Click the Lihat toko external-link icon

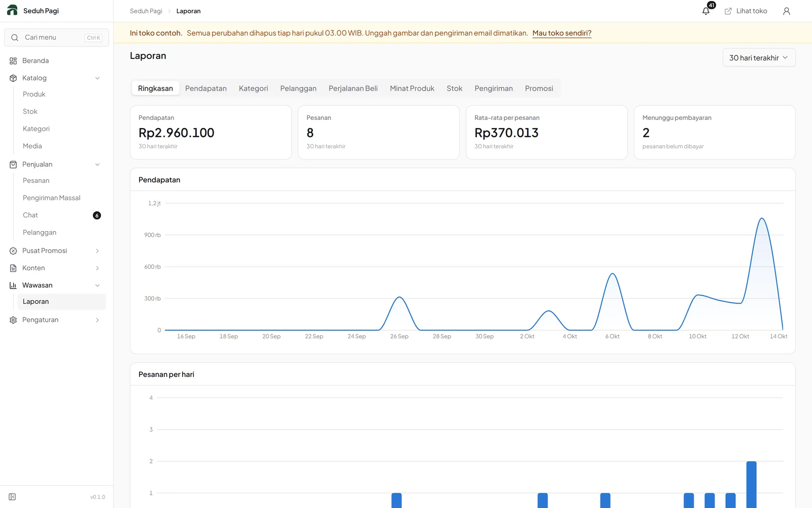pos(728,11)
